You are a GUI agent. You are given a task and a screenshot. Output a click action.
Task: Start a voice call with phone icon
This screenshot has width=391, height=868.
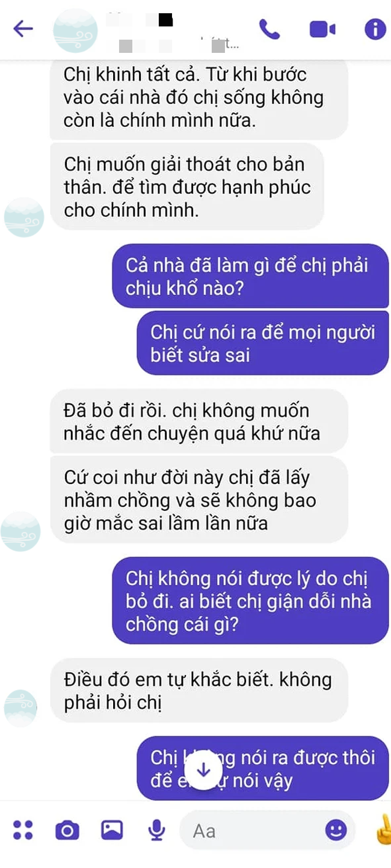(x=269, y=28)
